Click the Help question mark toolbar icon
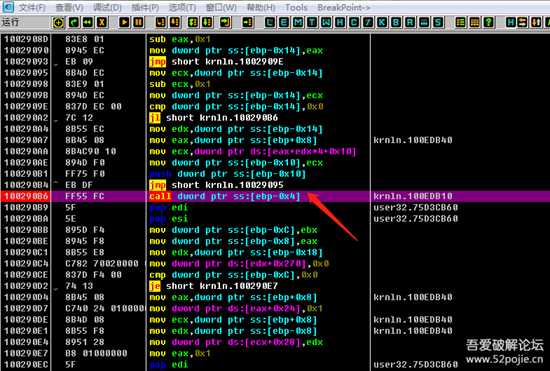550x371 pixels. (x=488, y=22)
